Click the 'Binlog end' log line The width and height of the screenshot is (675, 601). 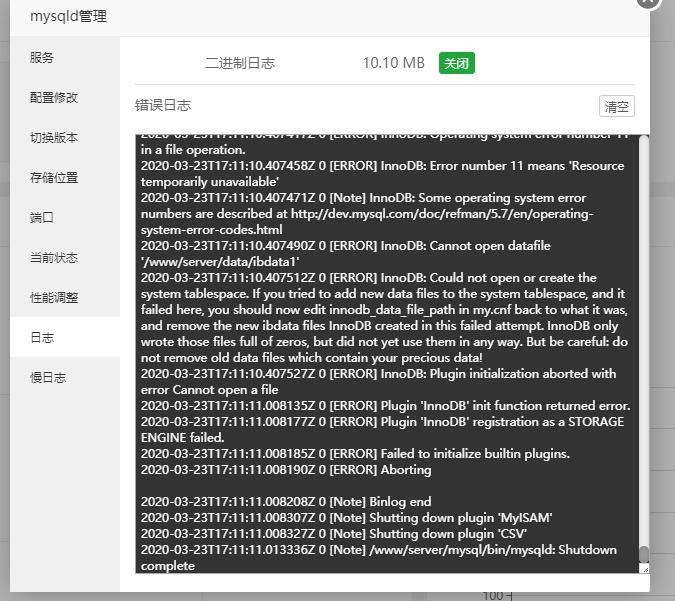point(286,502)
